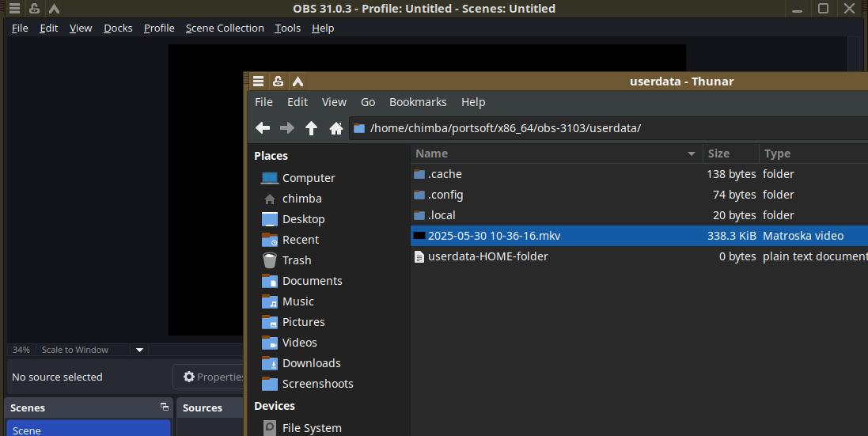868x436 pixels.
Task: Open Videos in Places sidebar
Action: (298, 343)
